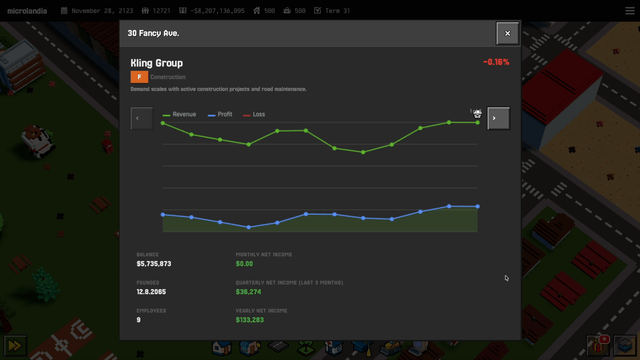Select the education graduation cap tool

click(x=362, y=348)
